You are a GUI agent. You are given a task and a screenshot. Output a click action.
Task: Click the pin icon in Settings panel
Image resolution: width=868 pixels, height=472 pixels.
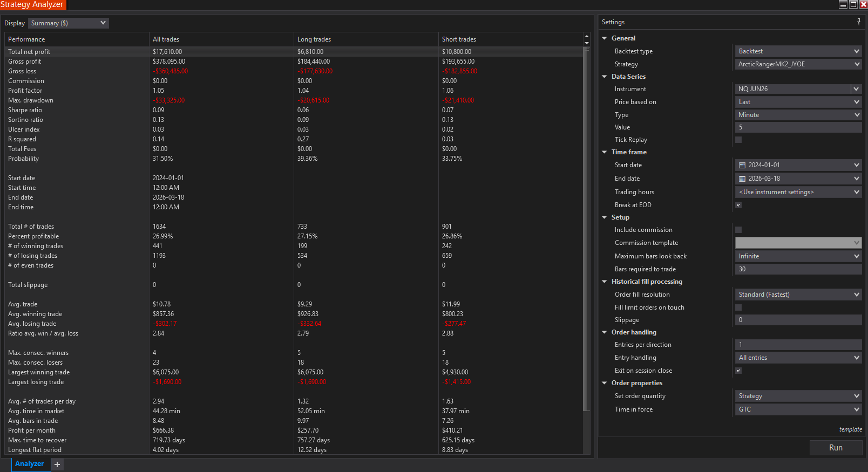pyautogui.click(x=858, y=22)
